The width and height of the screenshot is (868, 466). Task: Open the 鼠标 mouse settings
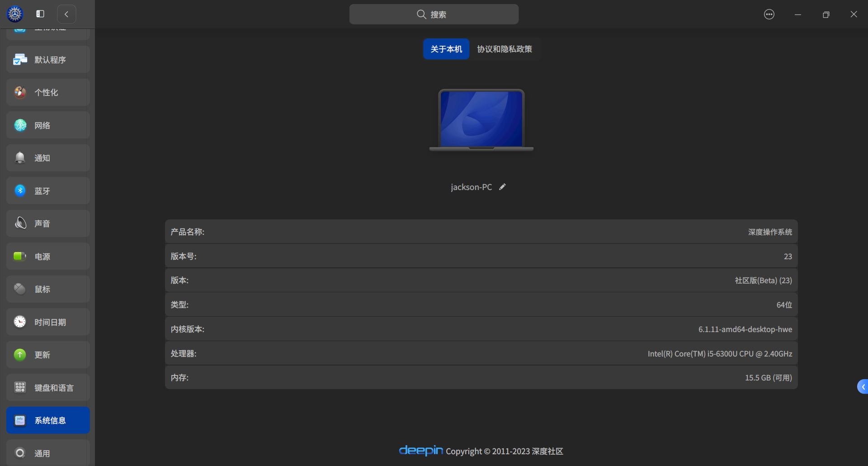47,289
